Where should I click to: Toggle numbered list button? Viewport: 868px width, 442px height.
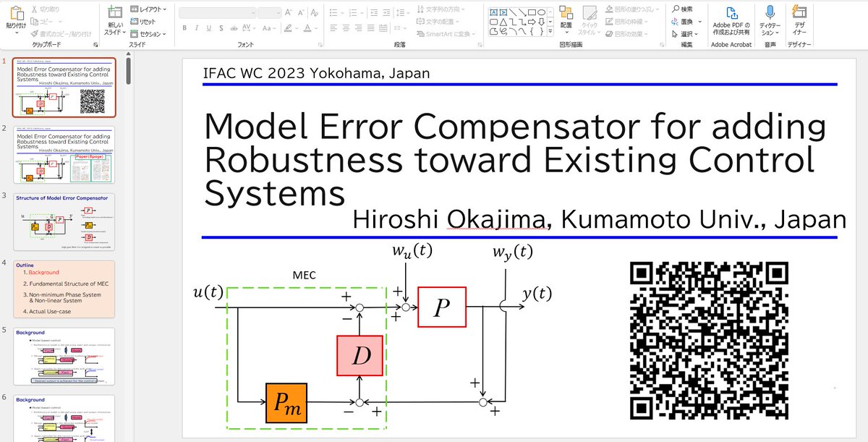tap(354, 12)
